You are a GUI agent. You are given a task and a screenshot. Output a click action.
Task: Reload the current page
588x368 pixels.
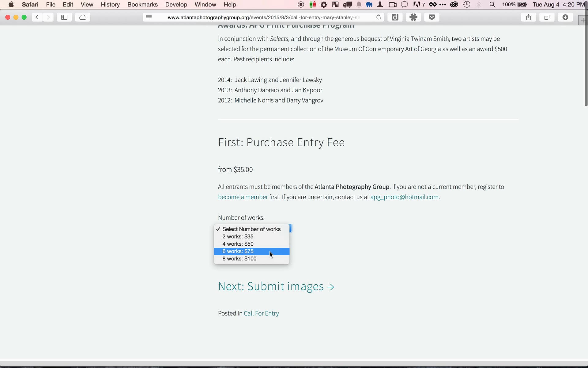click(x=379, y=17)
